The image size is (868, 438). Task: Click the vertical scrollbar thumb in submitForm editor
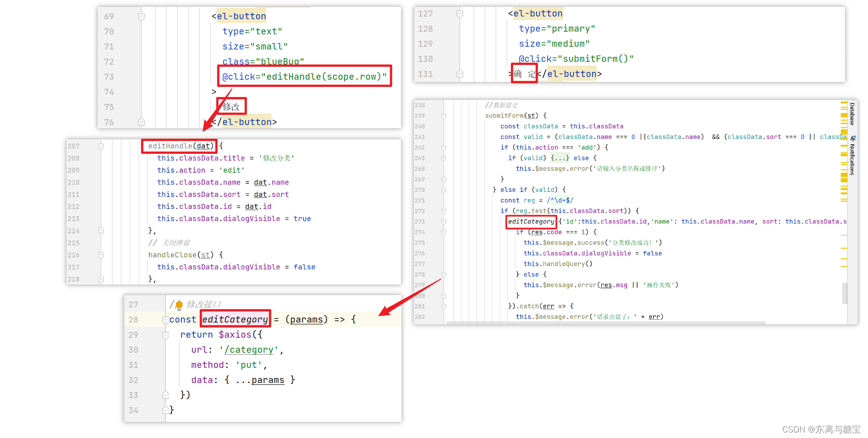[x=844, y=293]
